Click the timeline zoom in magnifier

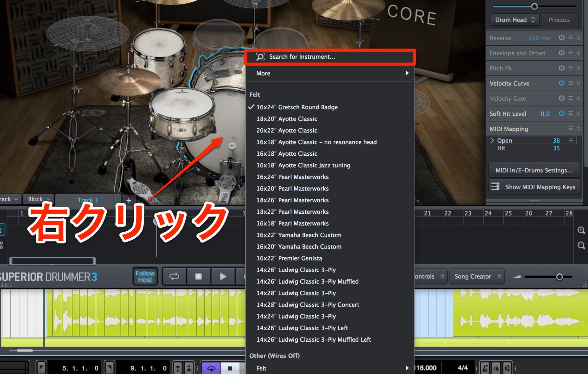pos(581,230)
